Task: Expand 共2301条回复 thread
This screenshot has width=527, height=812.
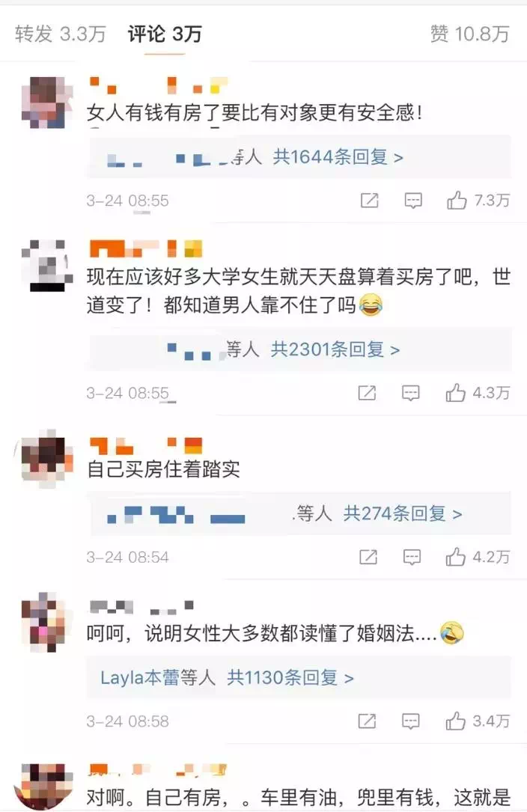Action: tap(335, 349)
